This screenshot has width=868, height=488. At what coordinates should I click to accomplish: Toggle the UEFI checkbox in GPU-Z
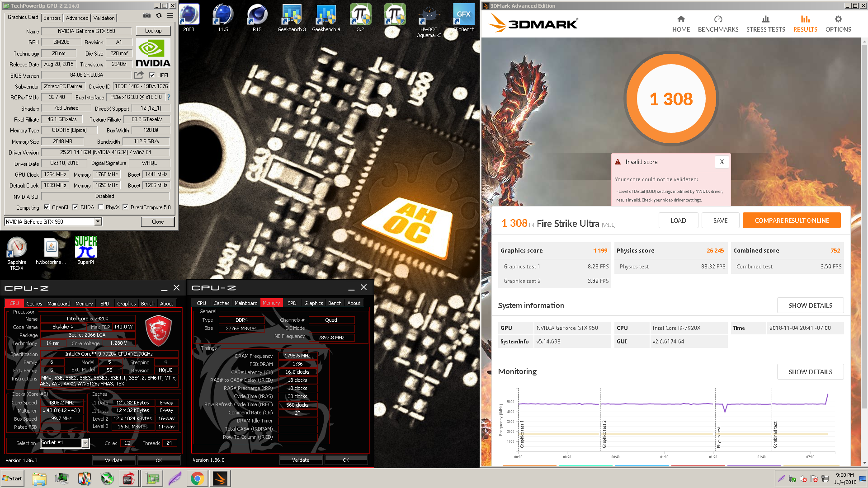(x=152, y=75)
